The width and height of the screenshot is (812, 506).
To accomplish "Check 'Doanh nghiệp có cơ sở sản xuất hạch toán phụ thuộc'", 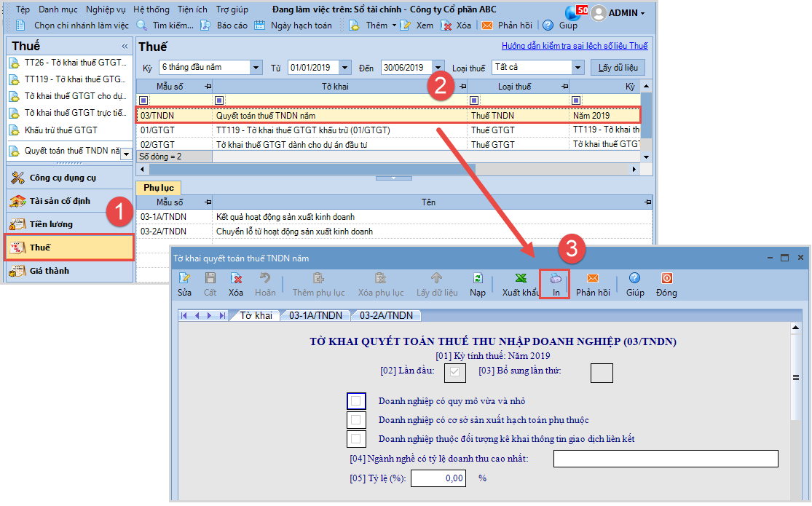I will click(356, 420).
